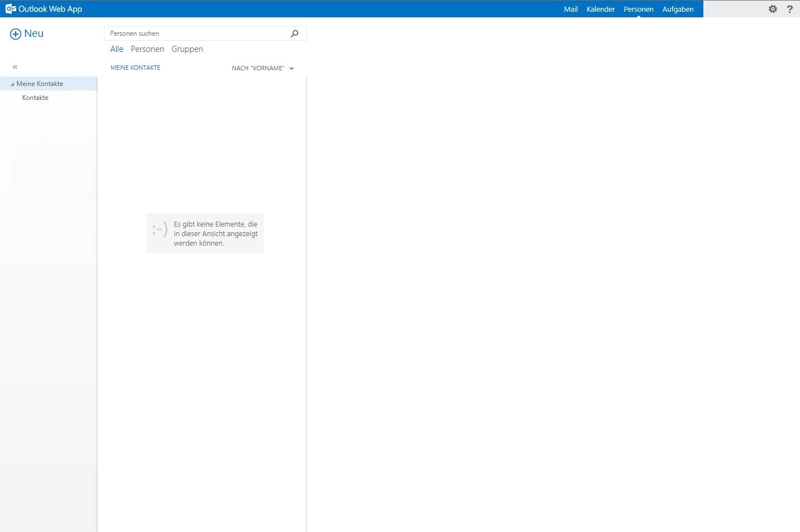Select Personen in the top navigation

point(639,9)
